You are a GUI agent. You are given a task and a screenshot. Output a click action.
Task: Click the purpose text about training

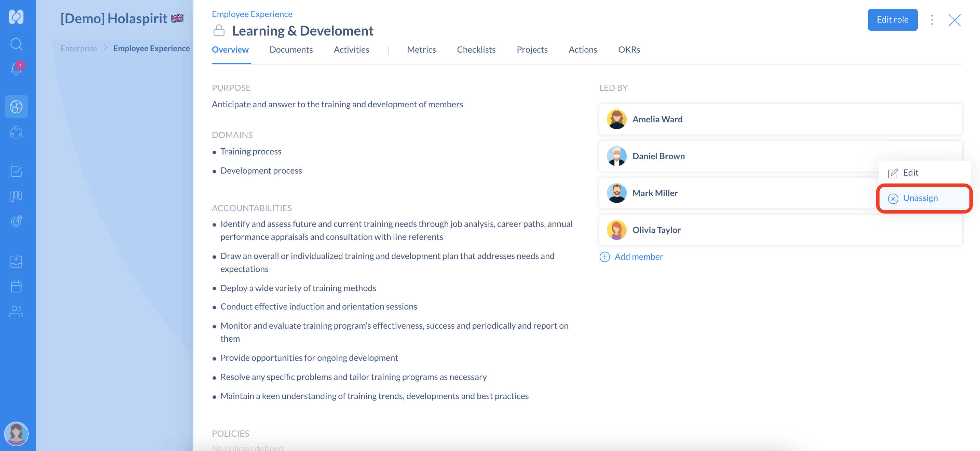(337, 105)
